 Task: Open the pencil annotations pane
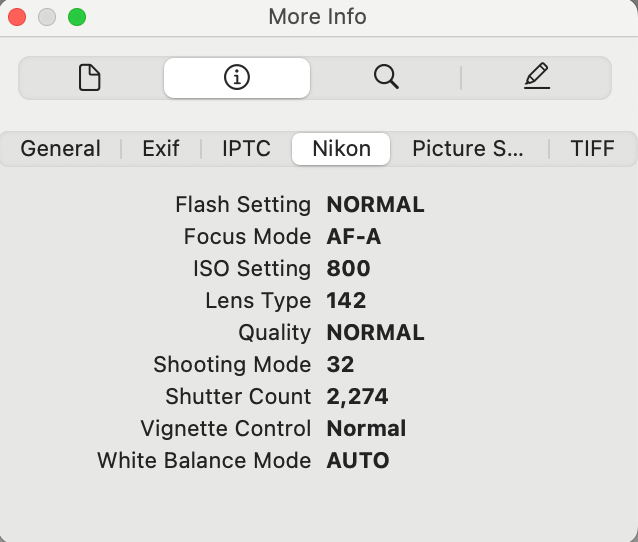(x=536, y=77)
